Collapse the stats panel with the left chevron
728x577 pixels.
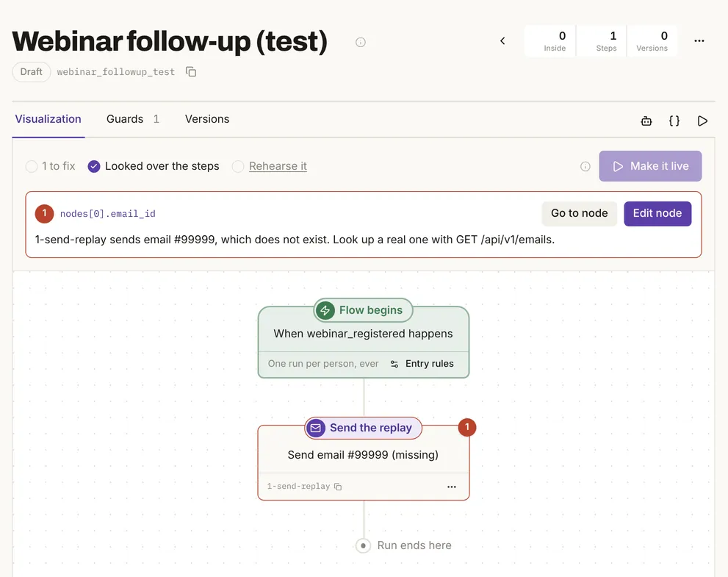pyautogui.click(x=502, y=41)
